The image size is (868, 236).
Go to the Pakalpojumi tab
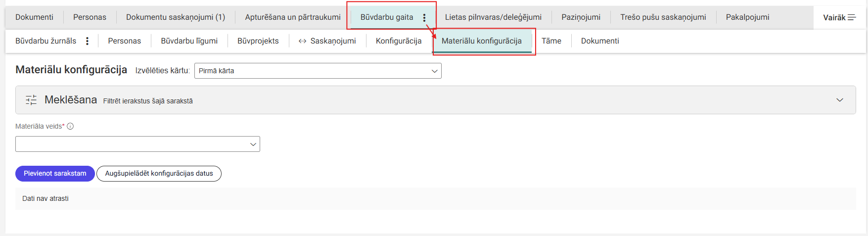pos(747,17)
